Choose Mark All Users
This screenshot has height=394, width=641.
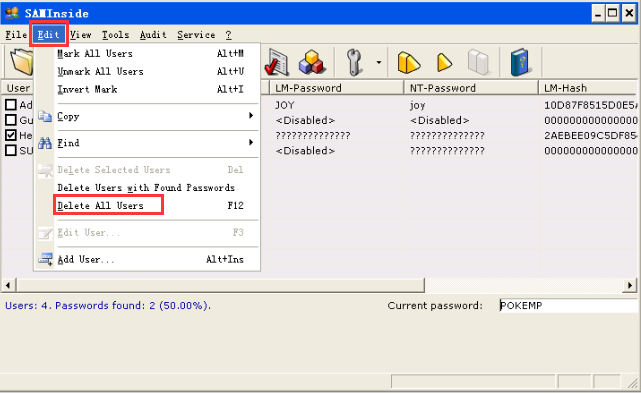click(147, 54)
